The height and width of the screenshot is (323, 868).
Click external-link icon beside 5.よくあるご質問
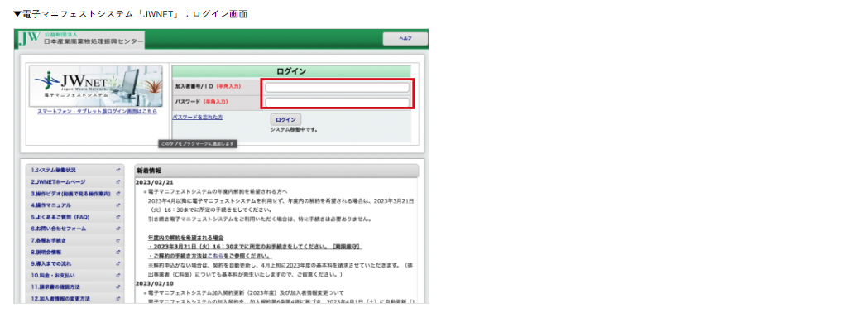coord(117,217)
